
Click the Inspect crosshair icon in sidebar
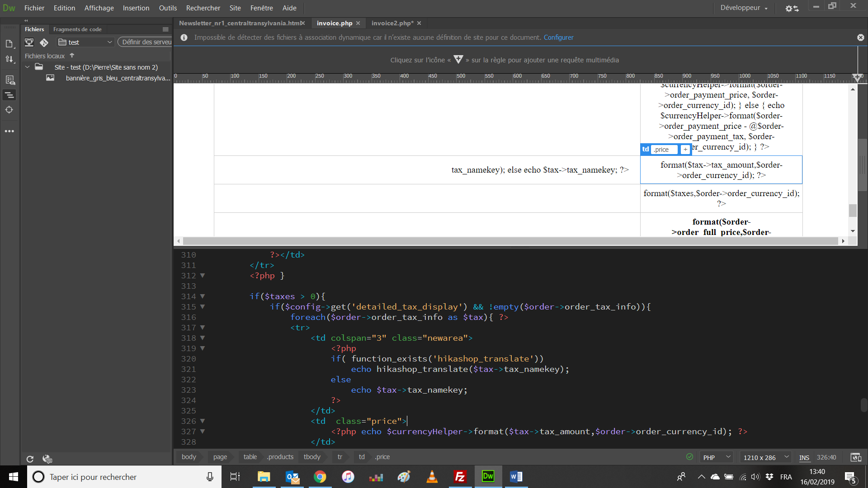coord(9,110)
